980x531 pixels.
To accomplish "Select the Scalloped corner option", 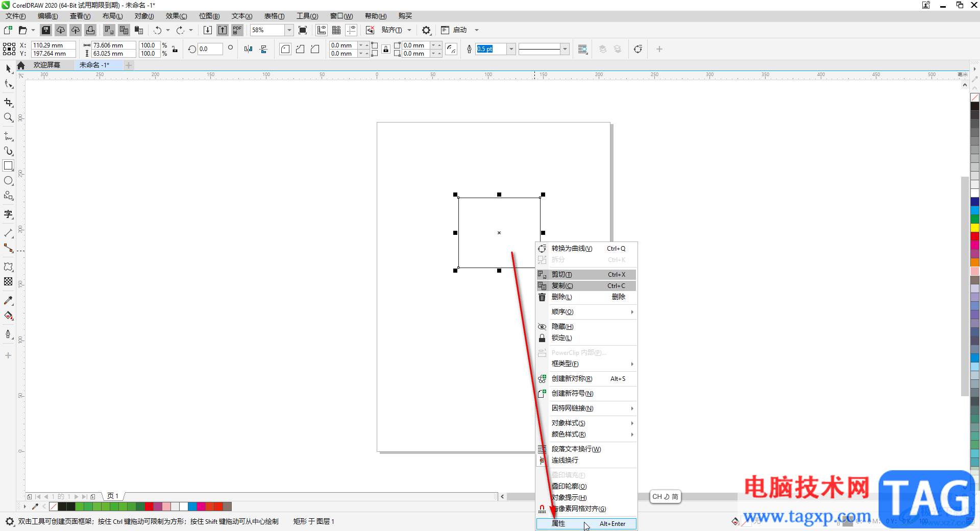I will 300,49.
